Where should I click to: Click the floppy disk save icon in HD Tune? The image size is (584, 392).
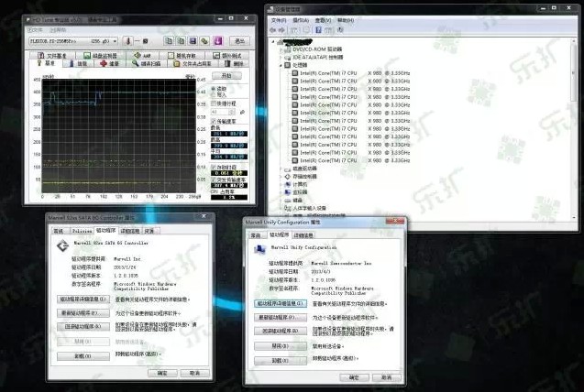[x=193, y=41]
